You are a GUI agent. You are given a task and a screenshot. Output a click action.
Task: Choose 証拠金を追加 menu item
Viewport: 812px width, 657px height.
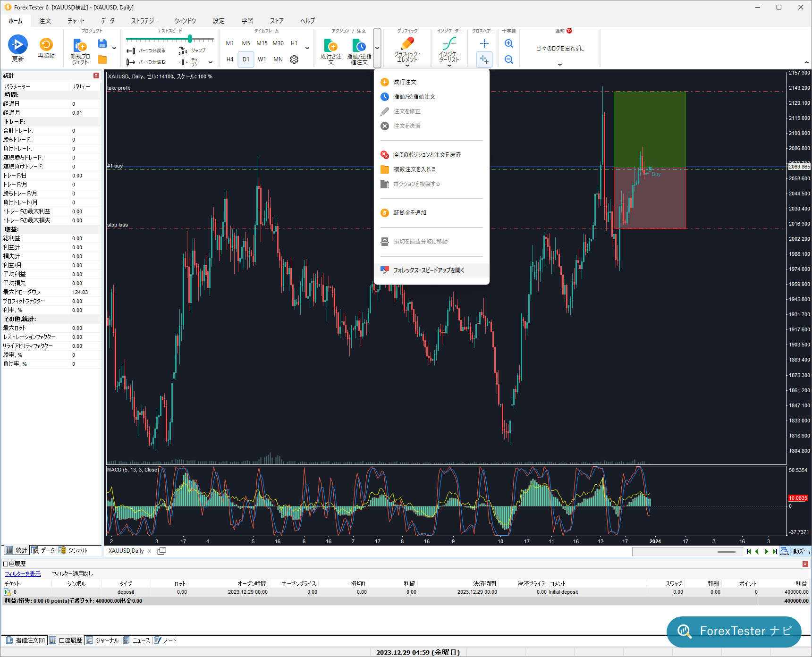click(431, 213)
